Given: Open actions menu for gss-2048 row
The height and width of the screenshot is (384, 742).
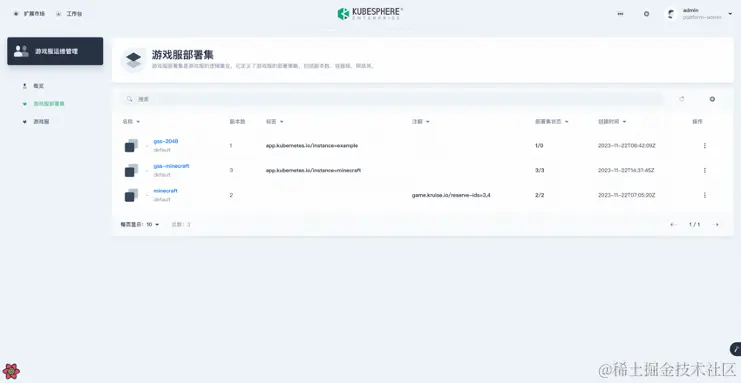Looking at the screenshot, I should (x=705, y=145).
